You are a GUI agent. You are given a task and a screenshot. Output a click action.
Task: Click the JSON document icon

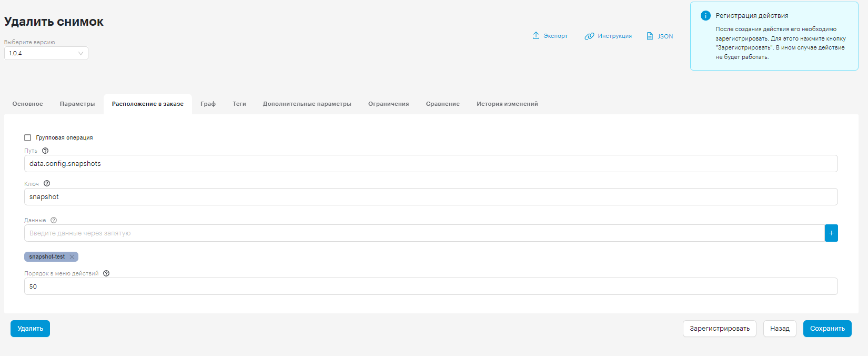650,36
